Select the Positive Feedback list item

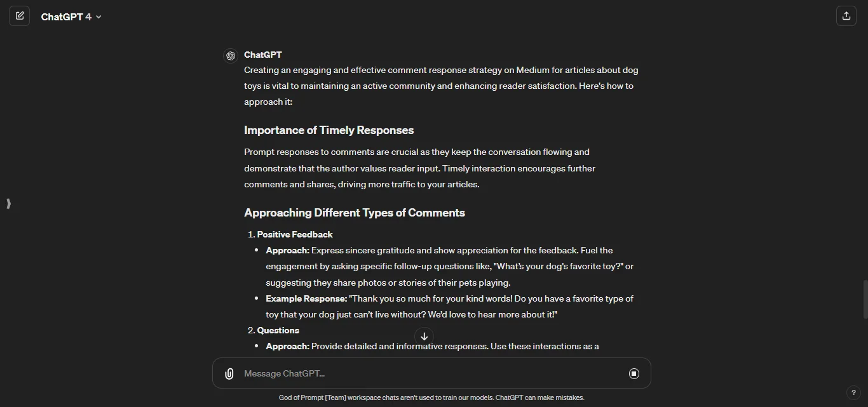coord(295,234)
